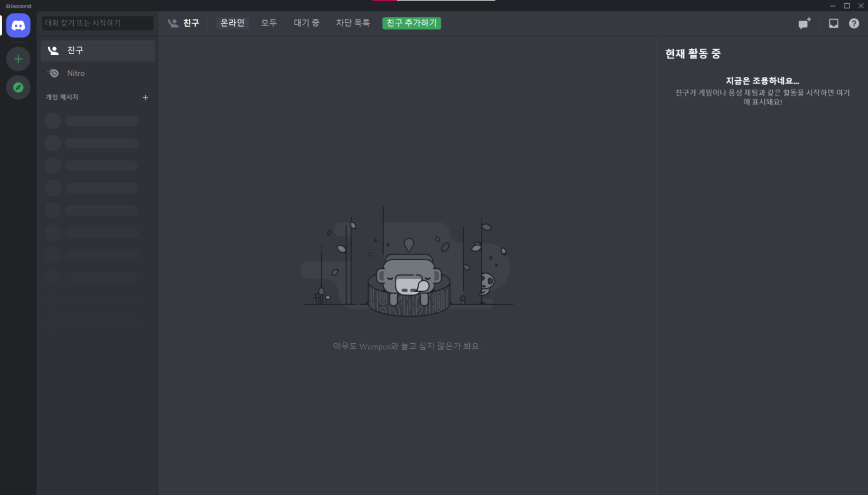Click the 친구 header label in top bar
868x495 pixels.
coord(191,23)
